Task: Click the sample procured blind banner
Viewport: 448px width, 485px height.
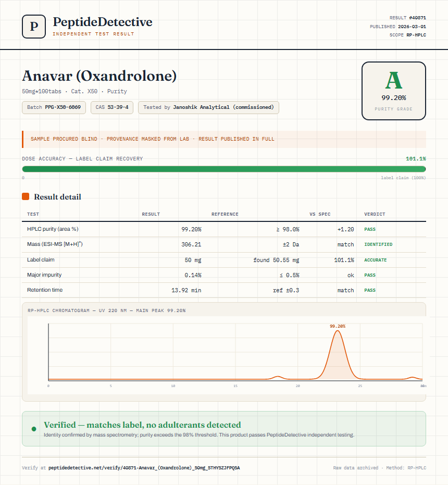Action: tap(224, 139)
